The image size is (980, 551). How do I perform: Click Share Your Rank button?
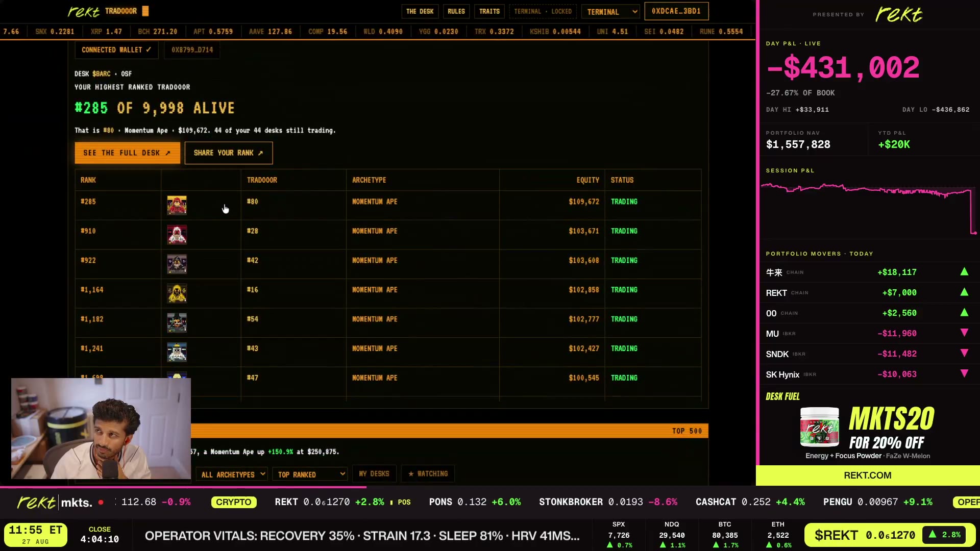229,153
